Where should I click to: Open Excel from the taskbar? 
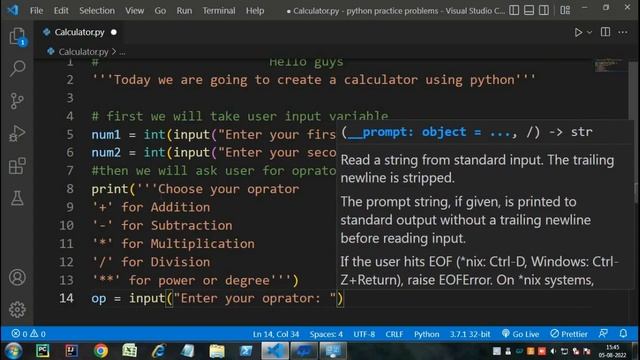tap(130, 351)
